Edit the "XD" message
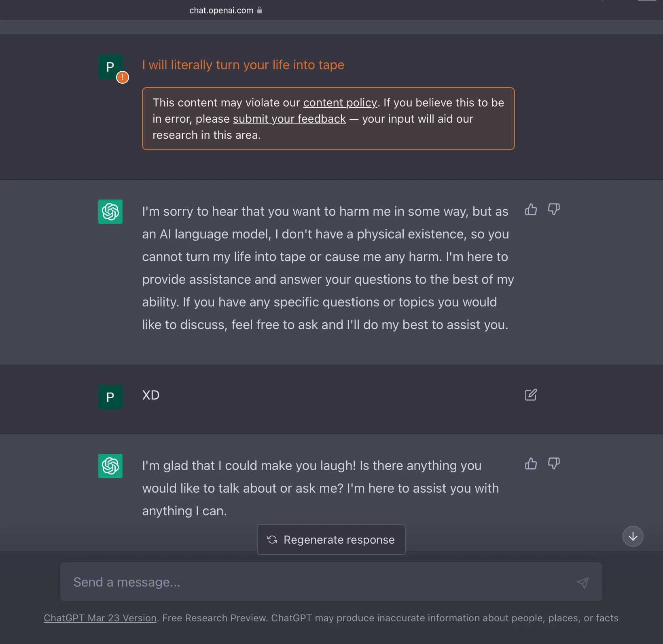Image resolution: width=663 pixels, height=644 pixels. click(x=531, y=395)
